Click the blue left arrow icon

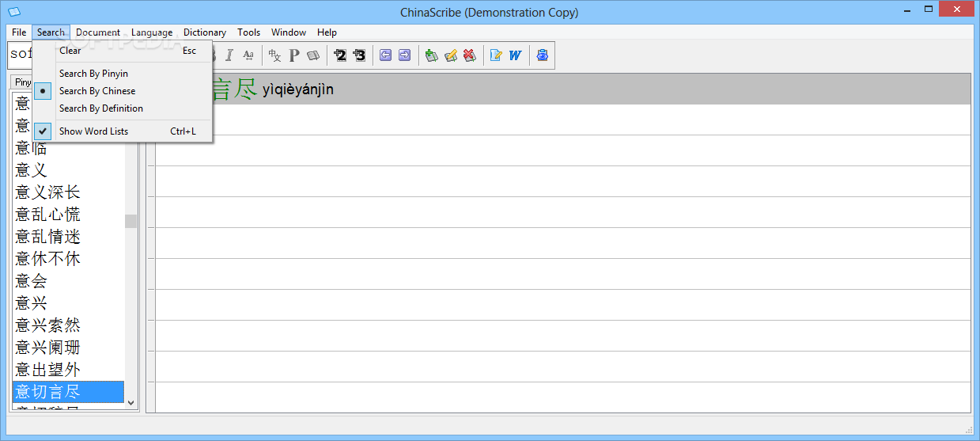coord(385,55)
